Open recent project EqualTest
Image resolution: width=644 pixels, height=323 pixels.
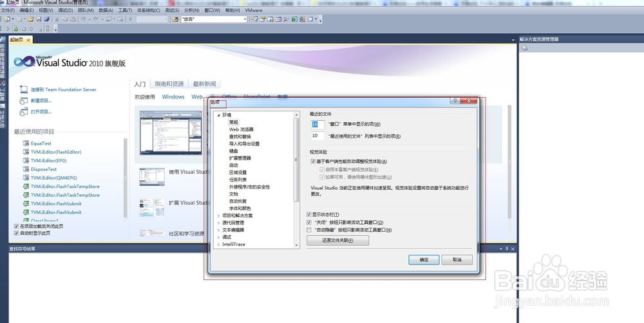pyautogui.click(x=41, y=143)
